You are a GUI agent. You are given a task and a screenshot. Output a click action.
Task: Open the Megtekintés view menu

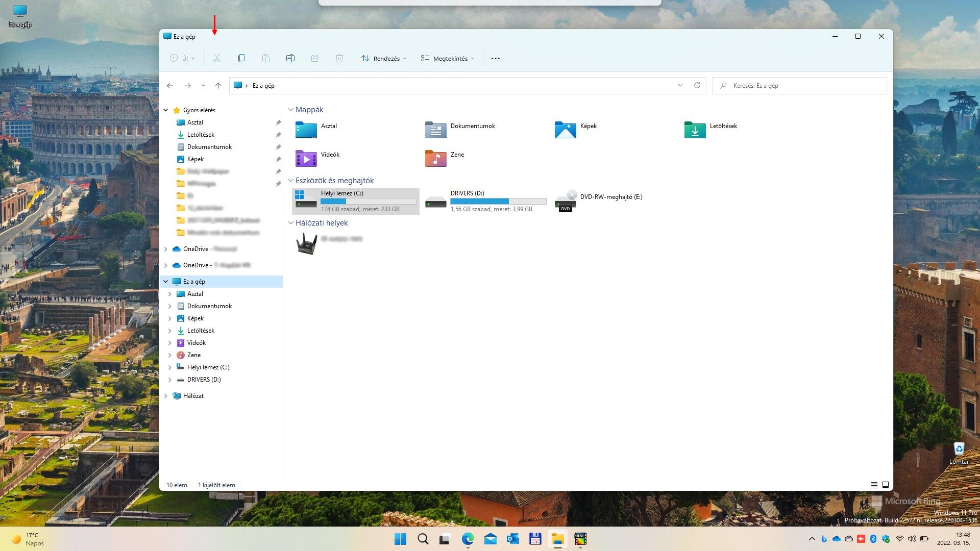tap(448, 59)
